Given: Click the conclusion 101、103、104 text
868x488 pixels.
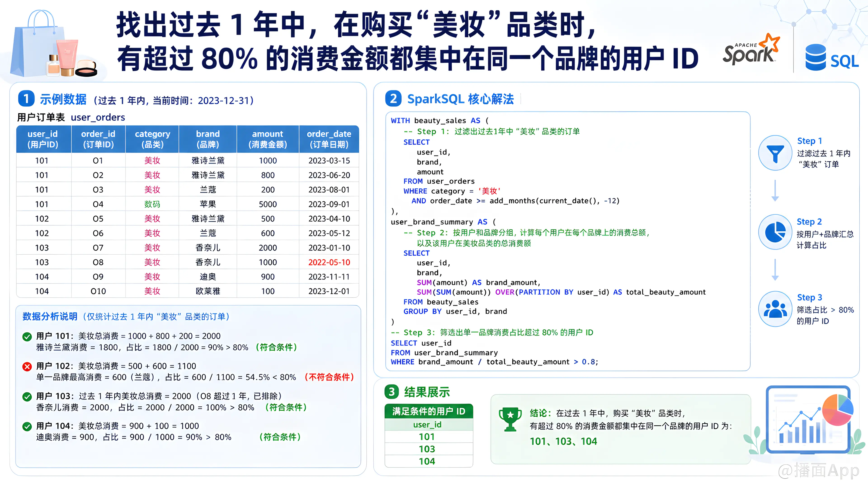Looking at the screenshot, I should [x=563, y=441].
